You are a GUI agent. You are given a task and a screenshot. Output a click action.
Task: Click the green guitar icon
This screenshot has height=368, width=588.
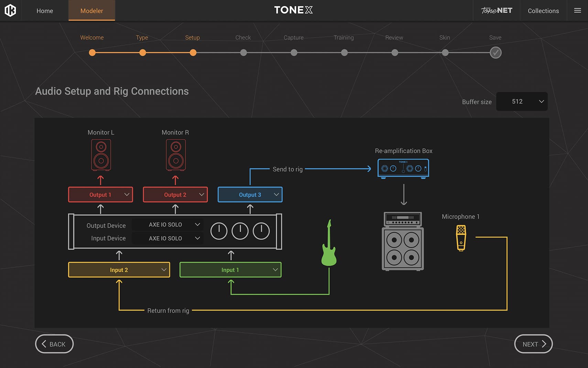pyautogui.click(x=329, y=244)
